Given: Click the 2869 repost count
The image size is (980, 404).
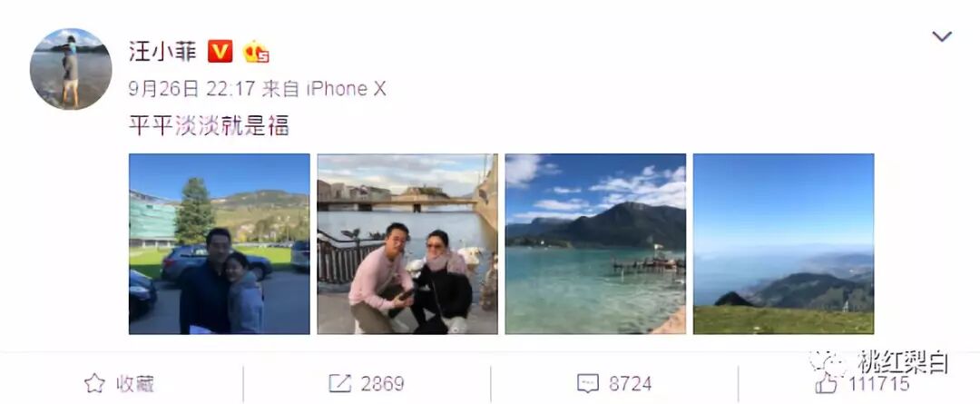Looking at the screenshot, I should [383, 384].
